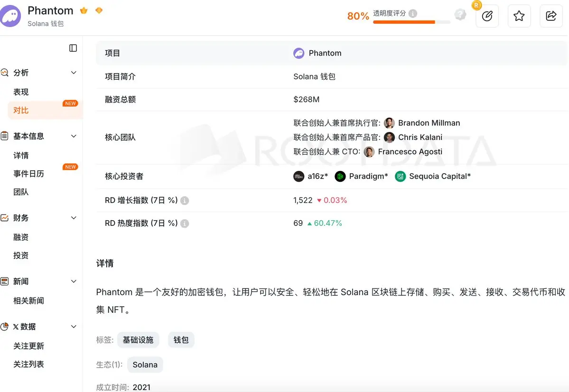Click the a16z* investor link
This screenshot has height=392, width=569.
(x=317, y=177)
